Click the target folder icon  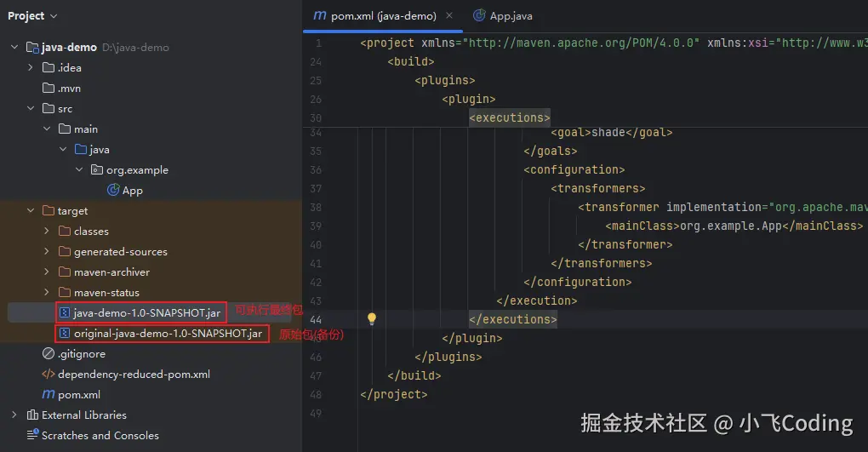pyautogui.click(x=49, y=210)
